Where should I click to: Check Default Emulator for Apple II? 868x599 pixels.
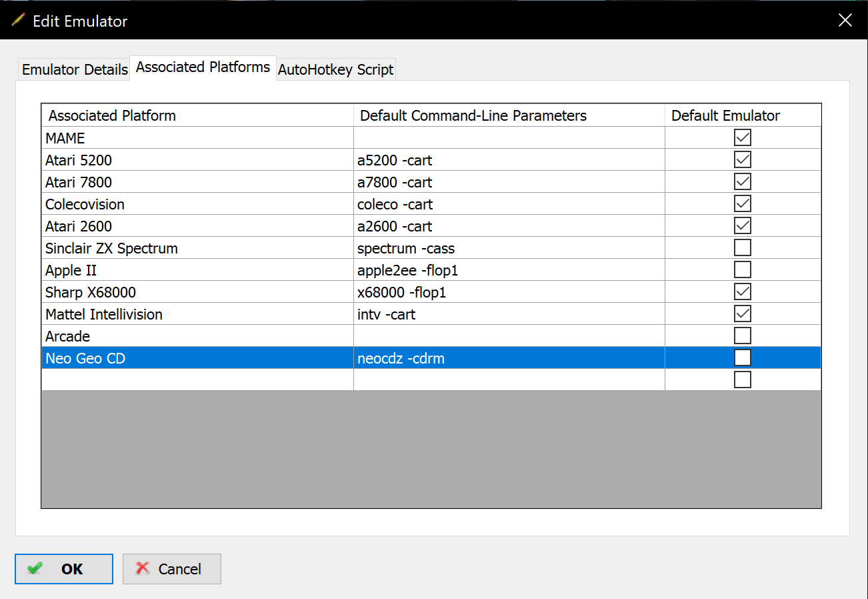coord(742,269)
